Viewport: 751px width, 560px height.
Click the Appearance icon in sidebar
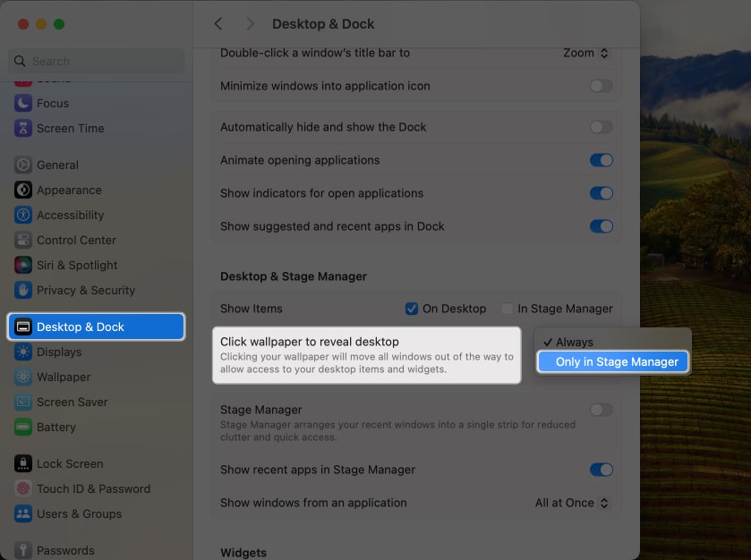pos(23,190)
